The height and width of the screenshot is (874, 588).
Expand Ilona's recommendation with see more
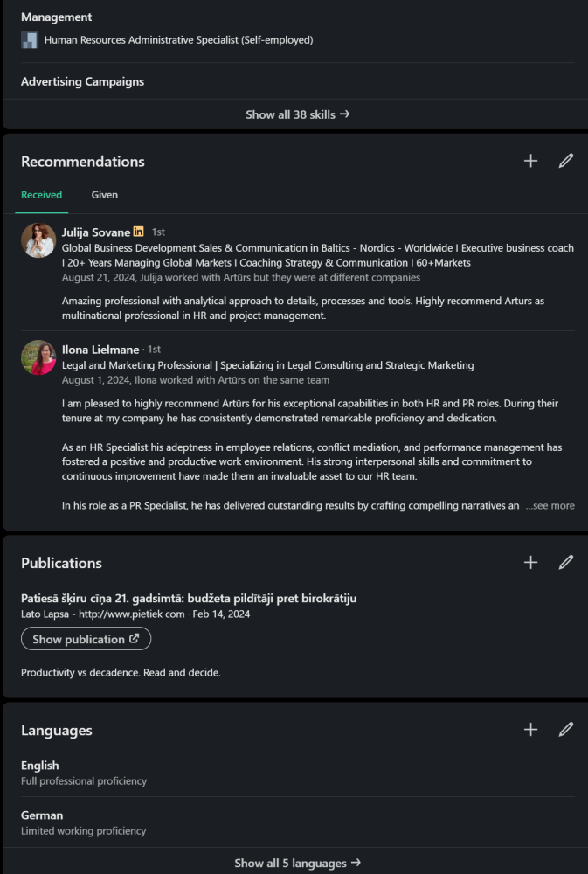click(550, 505)
